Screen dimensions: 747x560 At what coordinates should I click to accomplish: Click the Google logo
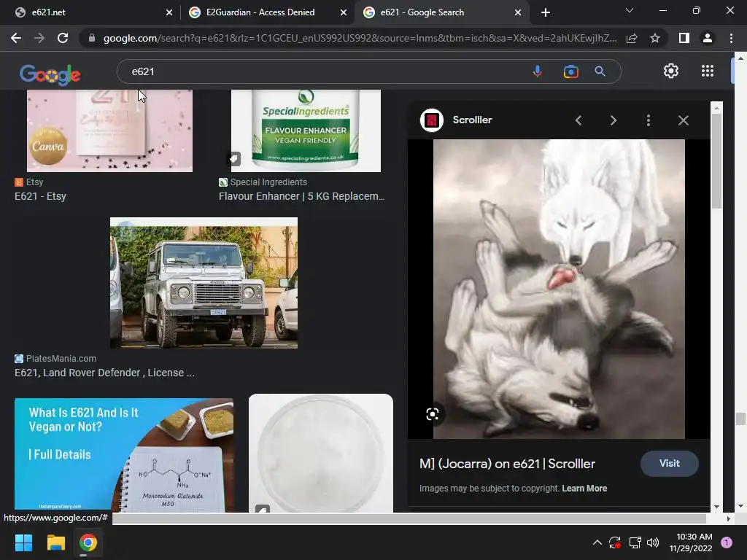coord(50,74)
